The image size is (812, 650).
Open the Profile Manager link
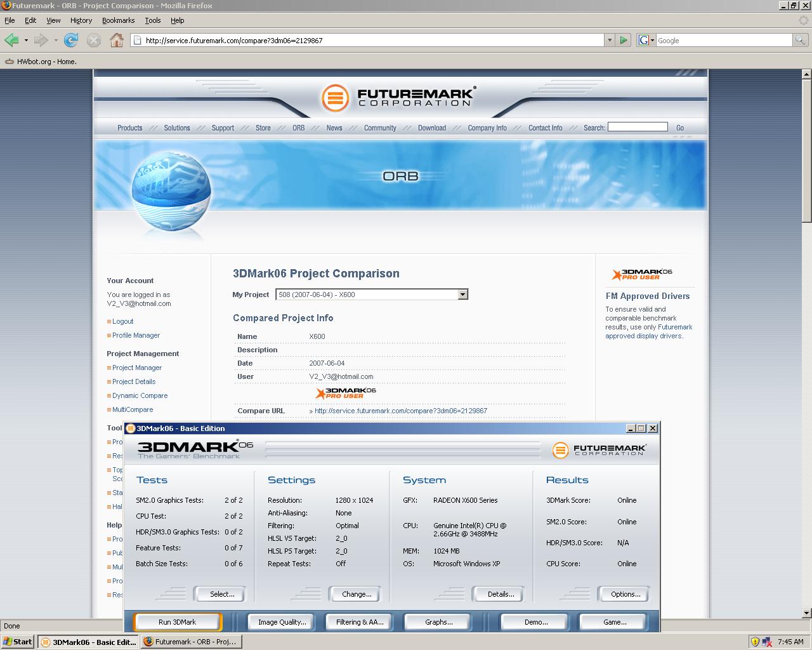pos(136,335)
